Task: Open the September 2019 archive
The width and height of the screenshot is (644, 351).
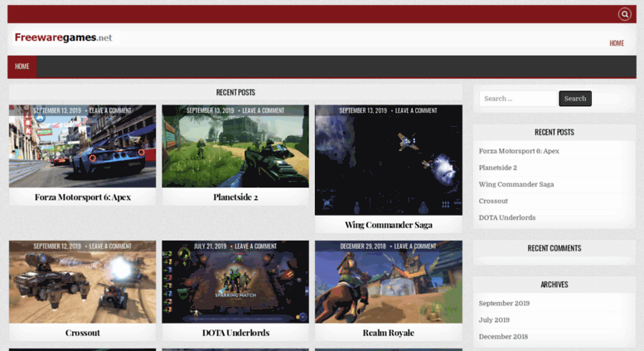Action: point(504,304)
